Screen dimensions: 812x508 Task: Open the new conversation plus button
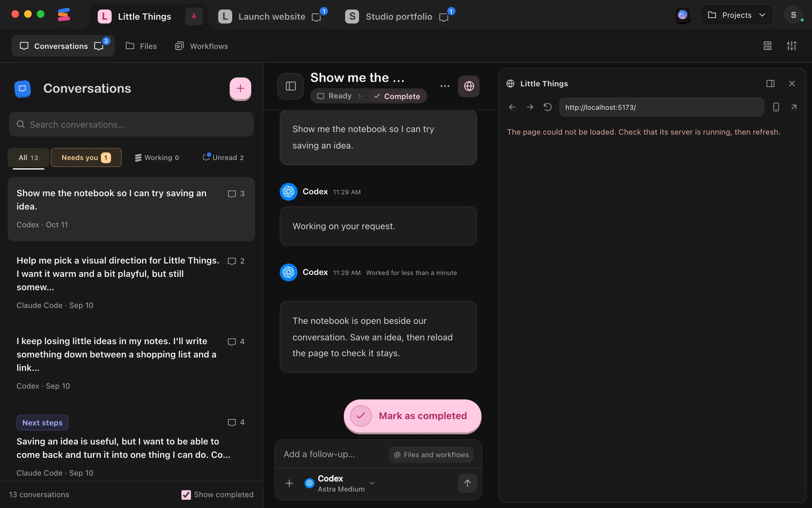coord(240,88)
